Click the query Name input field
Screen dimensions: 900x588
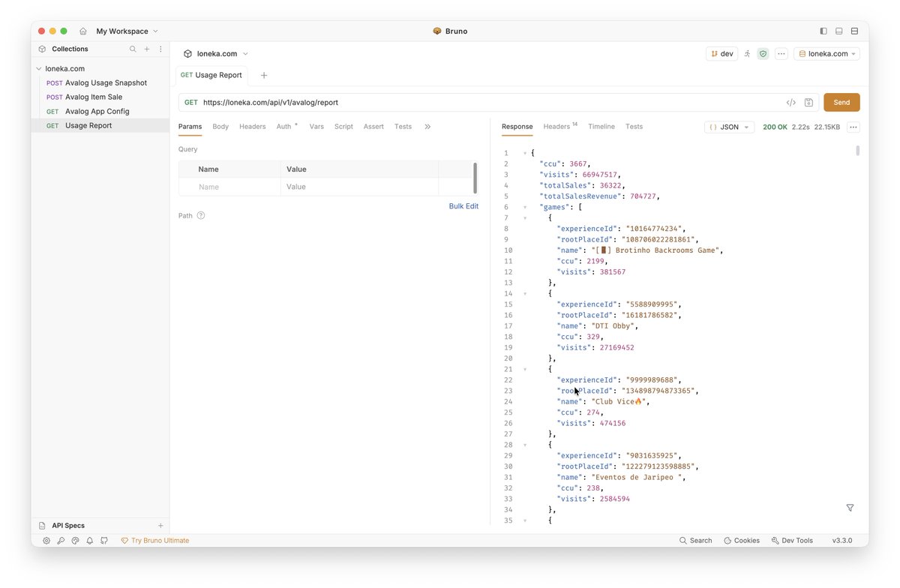[x=229, y=187]
